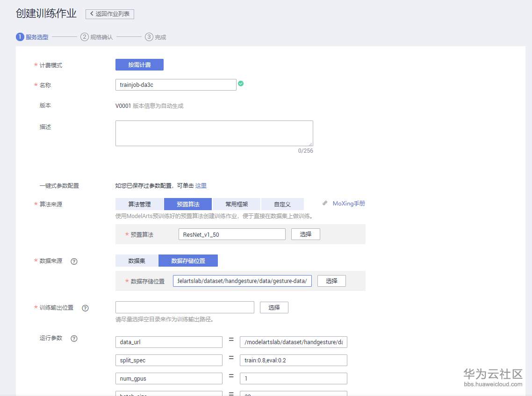
Task: Click step 2 规格确认 circle icon
Action: [x=85, y=37]
